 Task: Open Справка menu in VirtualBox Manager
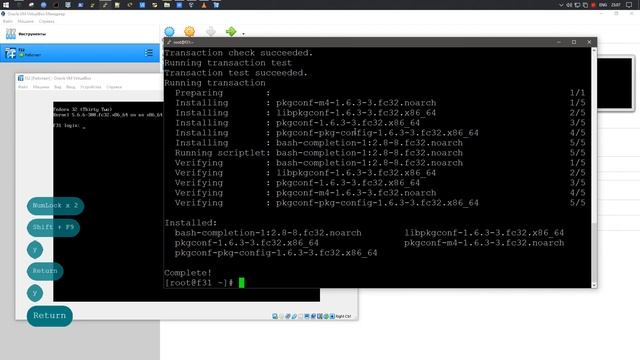tap(47, 21)
